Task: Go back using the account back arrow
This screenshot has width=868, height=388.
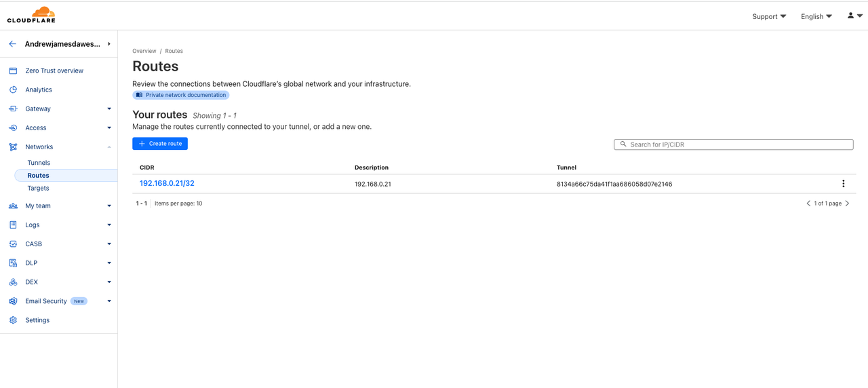Action: (12, 44)
